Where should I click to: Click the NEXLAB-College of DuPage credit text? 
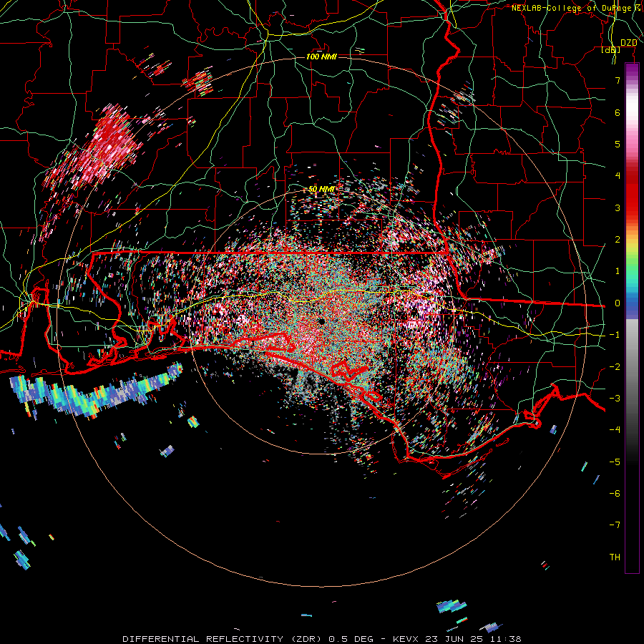pyautogui.click(x=577, y=8)
